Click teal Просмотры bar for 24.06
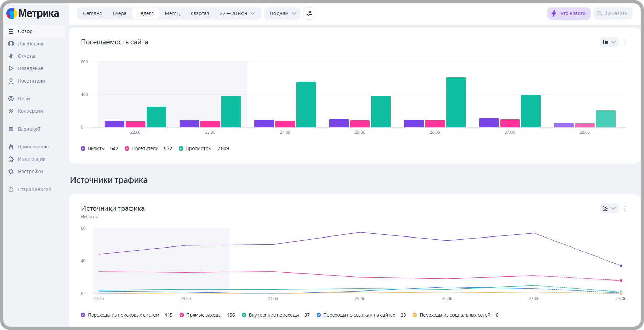The width and height of the screenshot is (644, 330). click(x=306, y=104)
